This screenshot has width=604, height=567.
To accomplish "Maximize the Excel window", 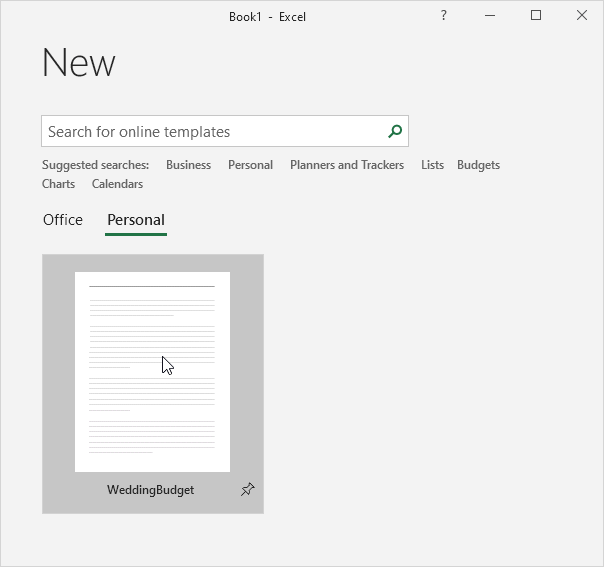I will click(x=536, y=16).
